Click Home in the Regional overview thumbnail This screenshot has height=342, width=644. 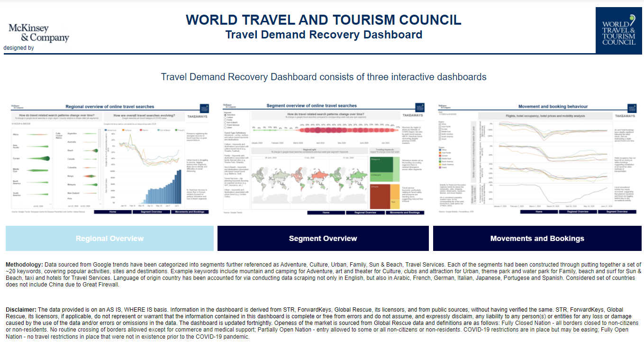pos(113,212)
